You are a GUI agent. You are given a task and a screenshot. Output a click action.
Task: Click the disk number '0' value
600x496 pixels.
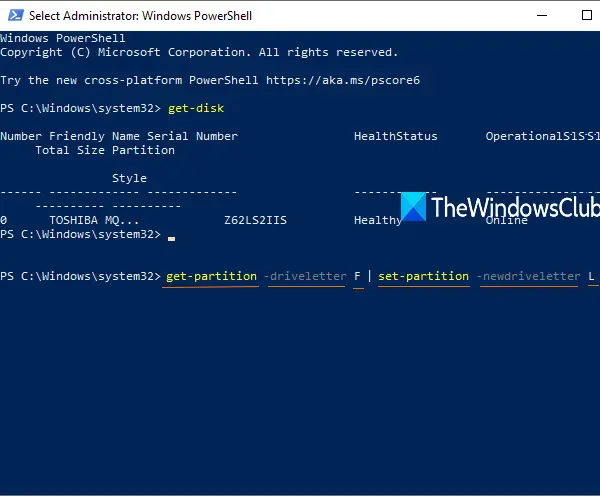(3, 220)
